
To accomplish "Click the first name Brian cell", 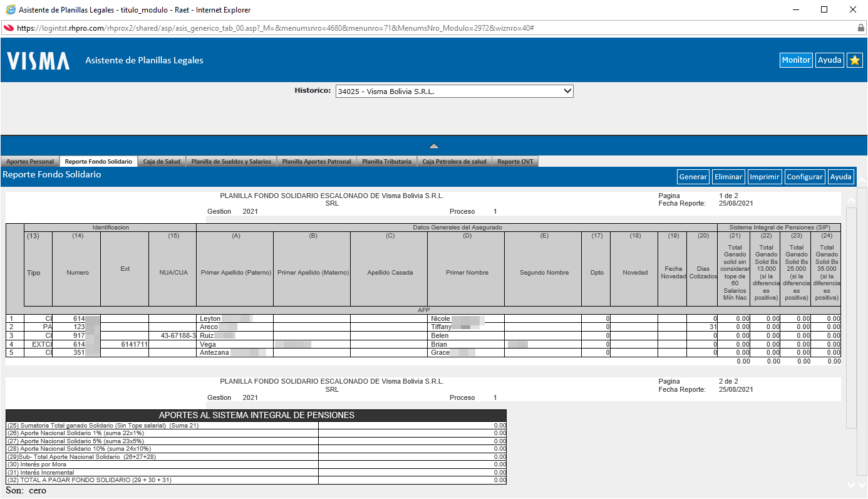I will (x=466, y=344).
